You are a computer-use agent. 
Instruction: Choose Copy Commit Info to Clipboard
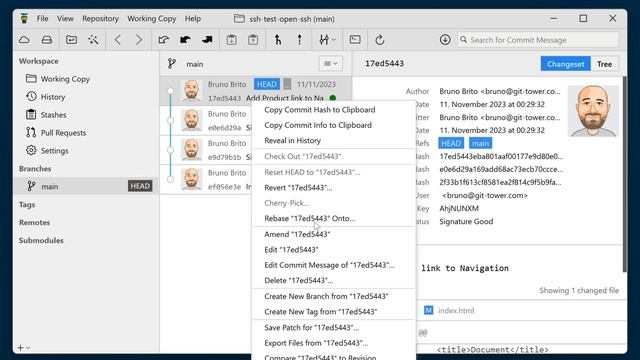(334, 125)
